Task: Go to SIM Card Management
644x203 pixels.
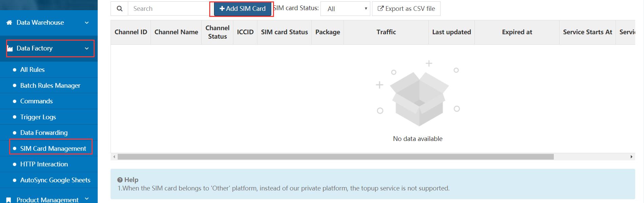Action: 53,148
